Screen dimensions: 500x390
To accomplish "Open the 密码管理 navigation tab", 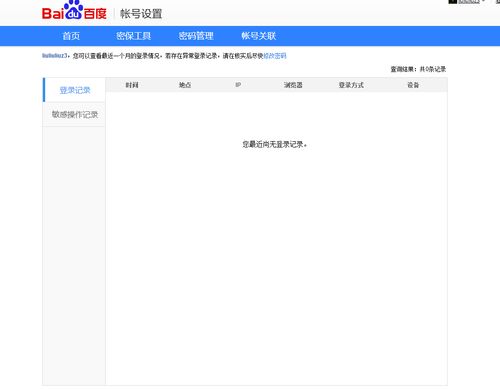I will click(196, 36).
